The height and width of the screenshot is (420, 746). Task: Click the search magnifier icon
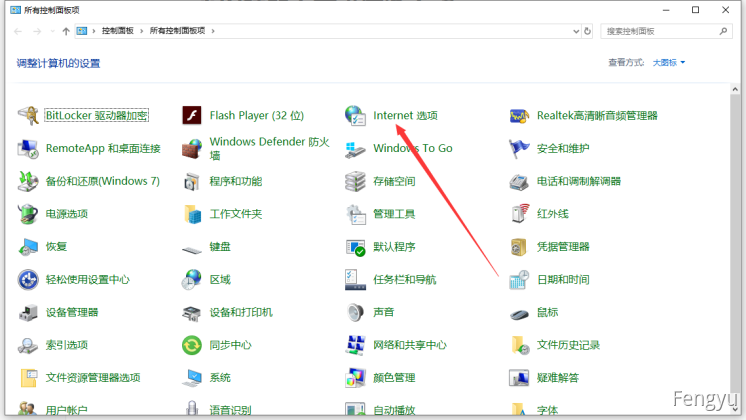click(x=723, y=31)
